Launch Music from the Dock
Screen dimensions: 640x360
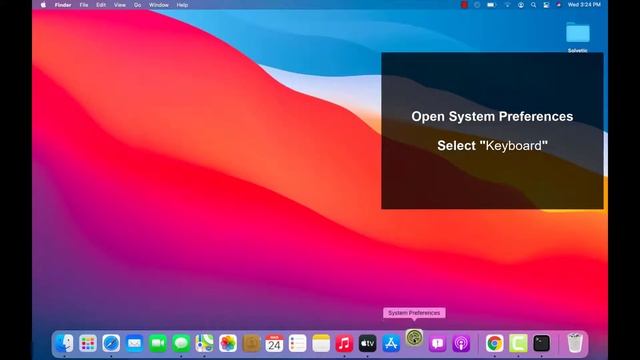[344, 343]
